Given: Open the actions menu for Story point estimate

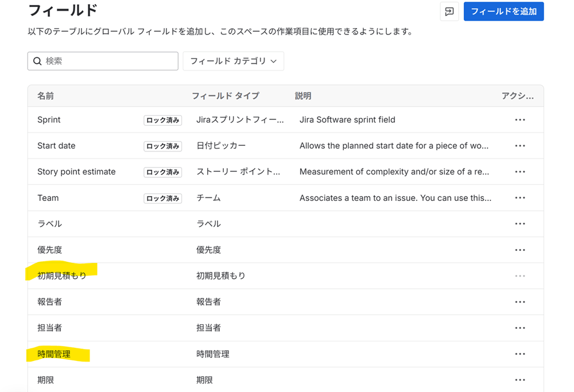Looking at the screenshot, I should click(520, 172).
